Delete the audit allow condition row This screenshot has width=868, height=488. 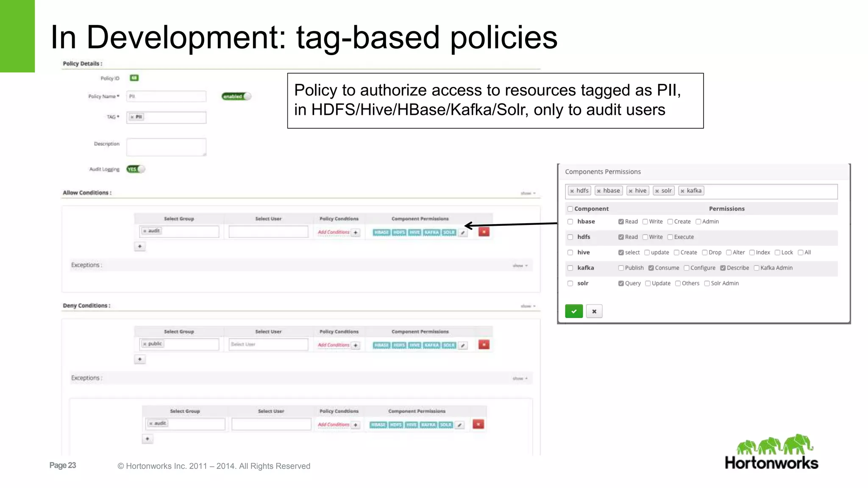[484, 232]
